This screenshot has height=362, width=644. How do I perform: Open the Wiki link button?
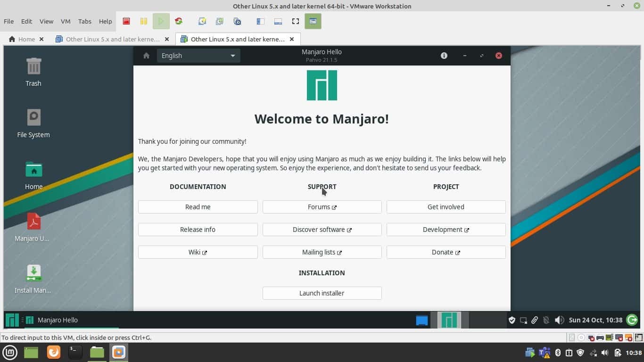198,252
